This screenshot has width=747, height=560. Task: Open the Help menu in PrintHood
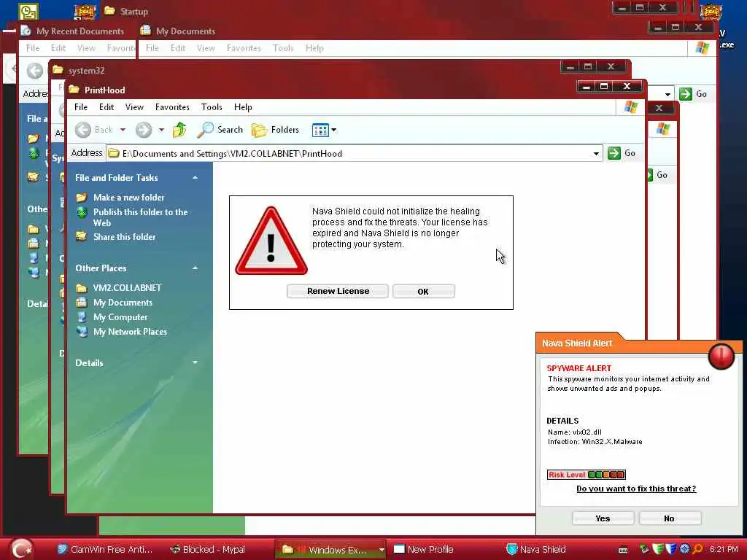point(243,107)
